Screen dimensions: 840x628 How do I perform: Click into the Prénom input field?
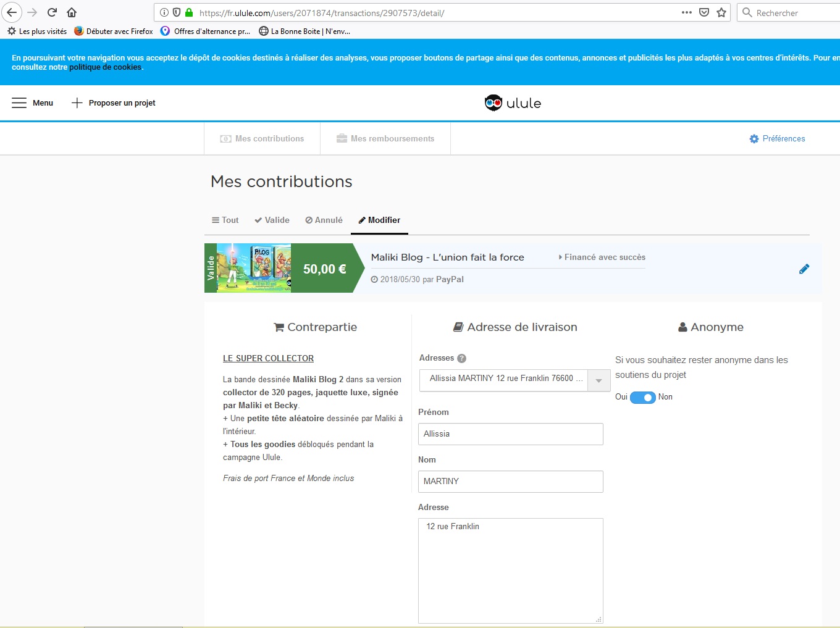click(x=510, y=434)
